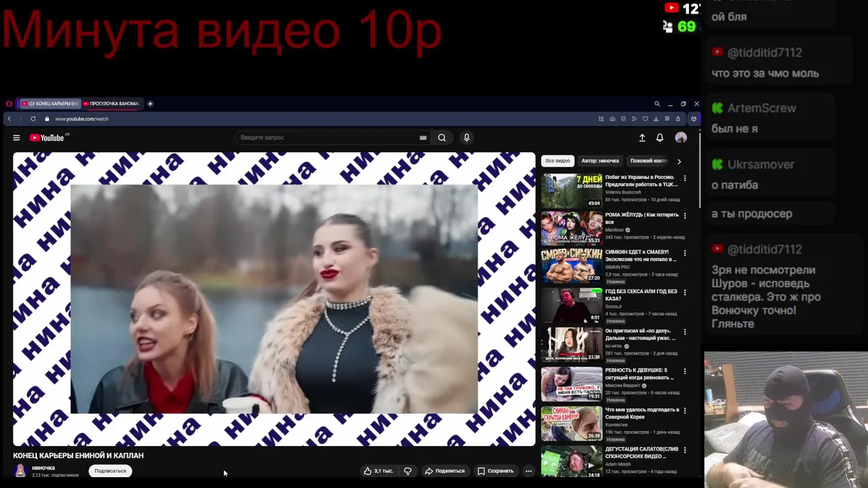Open 'Побег из Украины в Россию' video title
Viewport: 868px width, 488px height.
point(641,181)
